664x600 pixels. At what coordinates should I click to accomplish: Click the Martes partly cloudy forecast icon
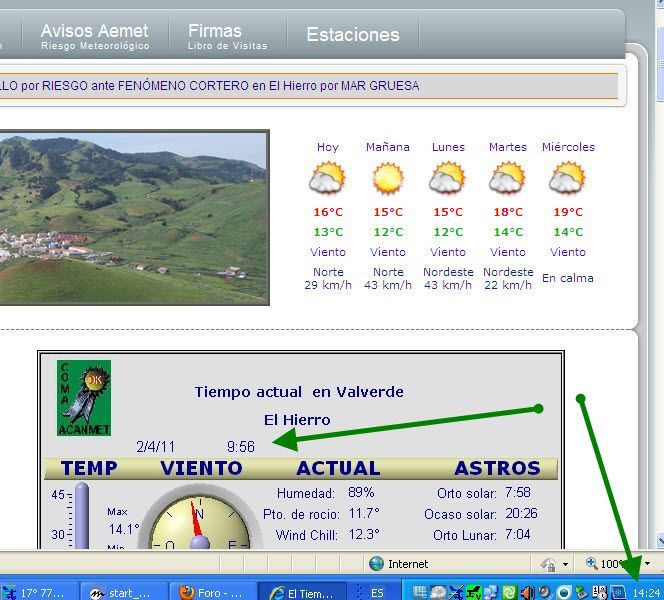[x=508, y=178]
